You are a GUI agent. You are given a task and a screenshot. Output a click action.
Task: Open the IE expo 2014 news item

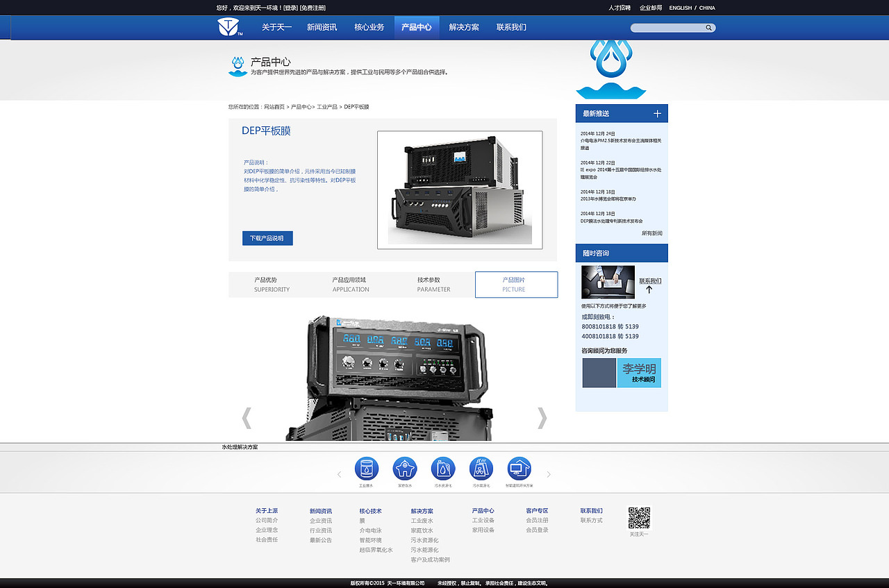point(621,173)
